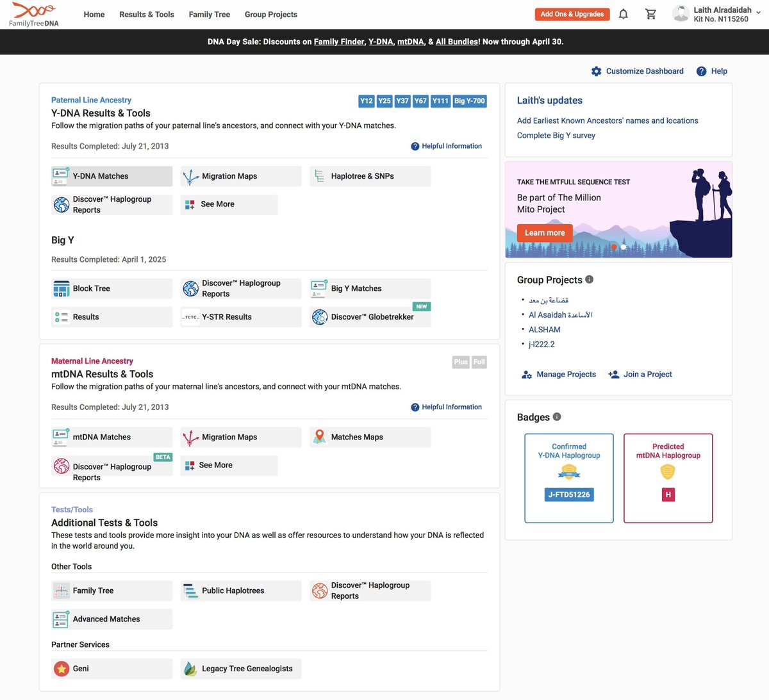769x700 pixels.
Task: Open Legacy Tree Genealogists
Action: pyautogui.click(x=240, y=669)
